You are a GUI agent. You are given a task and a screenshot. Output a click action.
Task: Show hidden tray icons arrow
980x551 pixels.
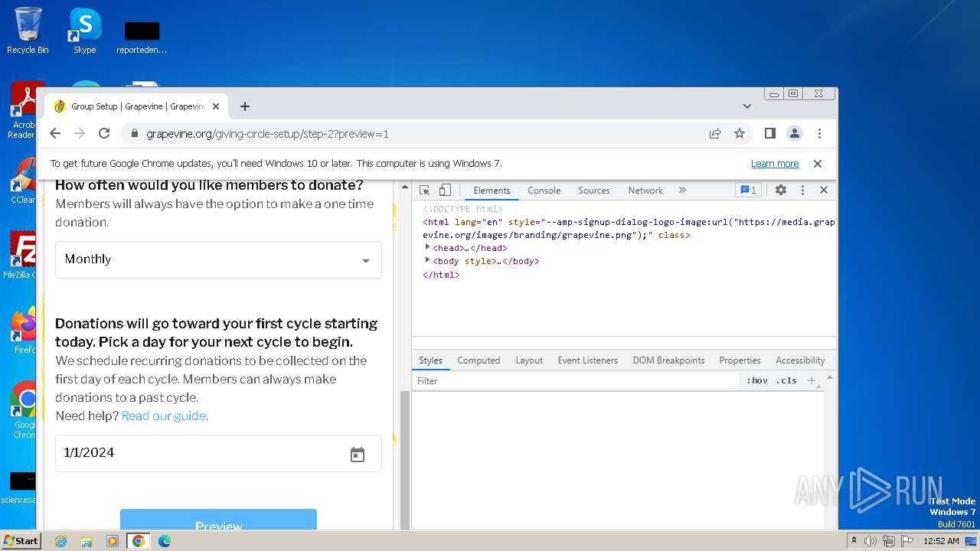854,541
